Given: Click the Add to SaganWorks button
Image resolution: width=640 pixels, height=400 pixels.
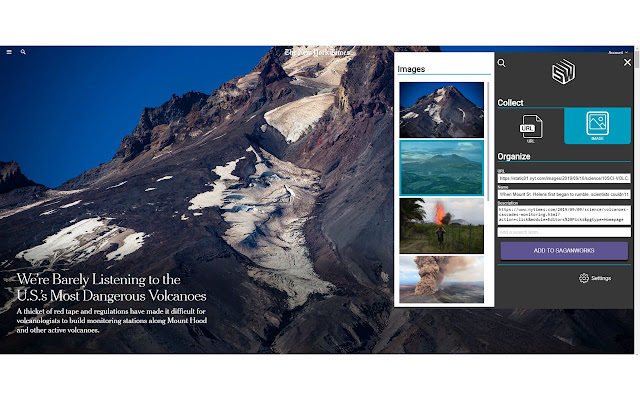Looking at the screenshot, I should 564,251.
